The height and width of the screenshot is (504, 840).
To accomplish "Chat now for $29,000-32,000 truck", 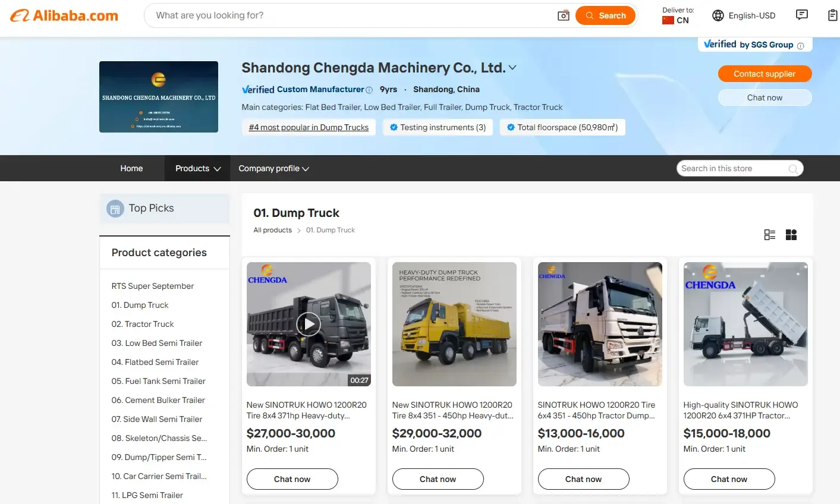I will coord(438,479).
